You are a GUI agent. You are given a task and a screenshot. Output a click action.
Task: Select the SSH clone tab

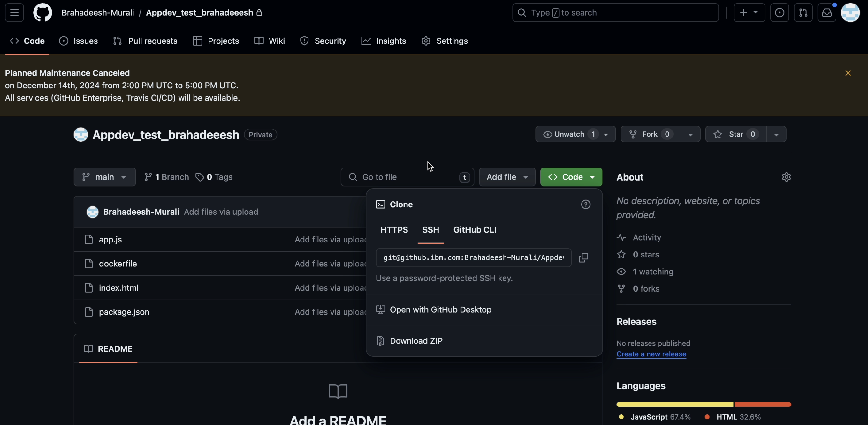430,230
